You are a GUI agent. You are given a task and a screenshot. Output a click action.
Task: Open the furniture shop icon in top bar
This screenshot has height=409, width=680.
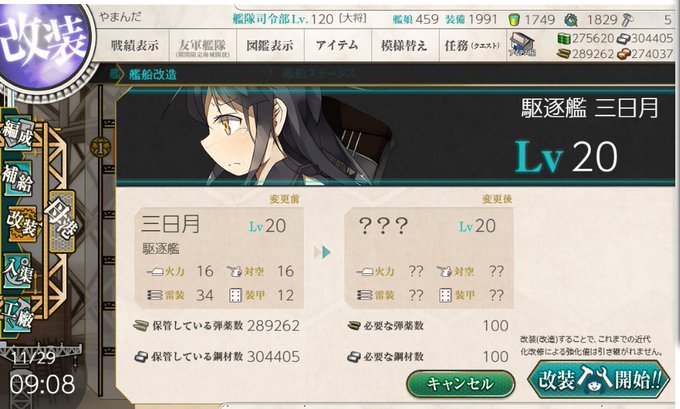(522, 45)
